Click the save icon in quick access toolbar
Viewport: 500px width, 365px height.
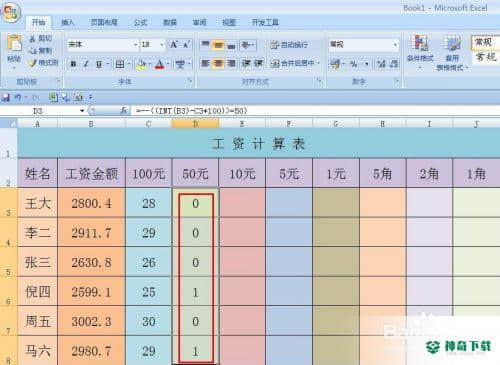click(5, 98)
